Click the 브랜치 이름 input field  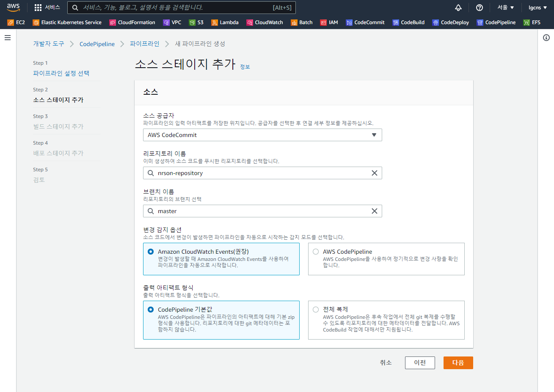coord(262,211)
